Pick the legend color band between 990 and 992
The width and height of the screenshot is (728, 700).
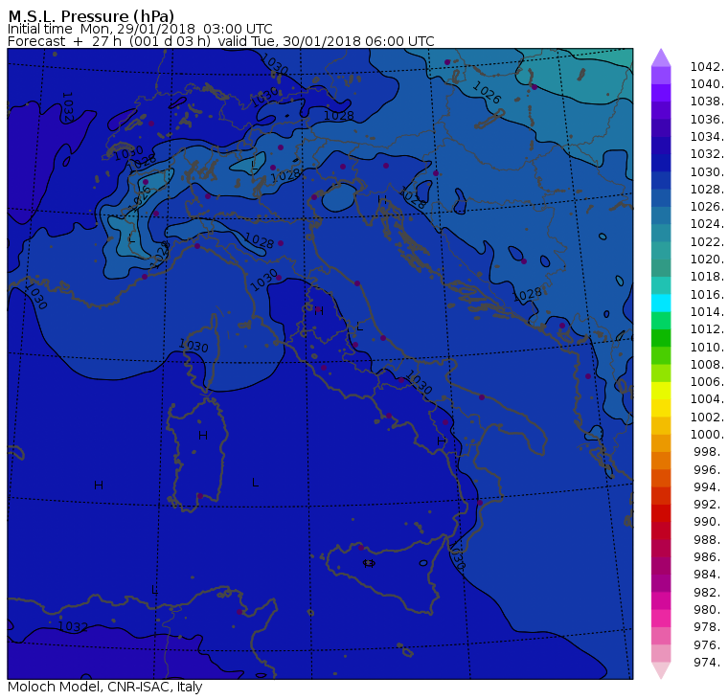point(661,513)
